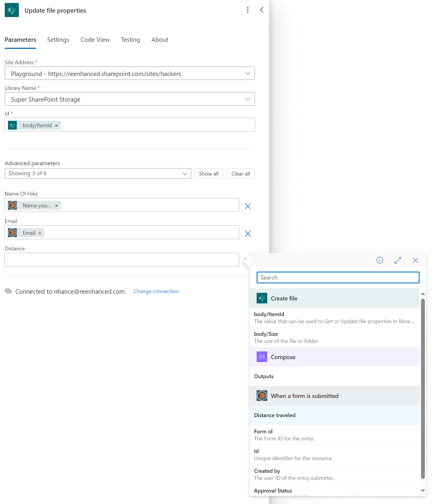Open info icon in dynamic content popup
The image size is (434, 504).
pyautogui.click(x=380, y=260)
